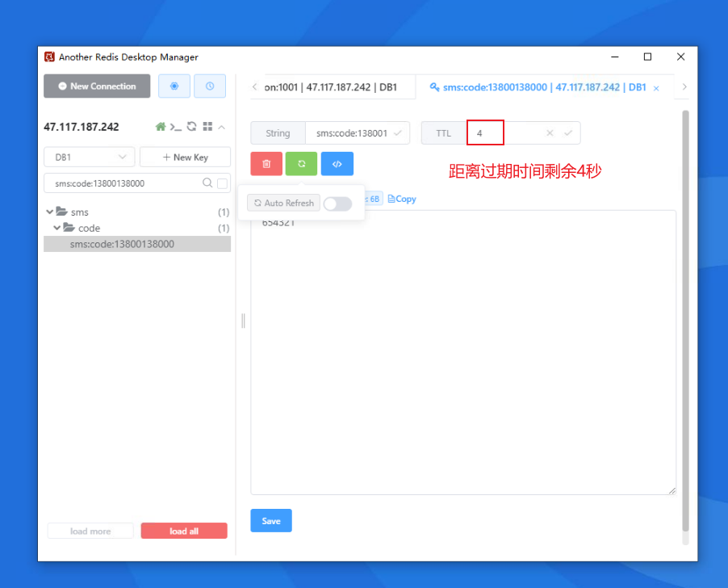Toggle the exact search checkbox
Image resolution: width=728 pixels, height=588 pixels.
click(223, 183)
